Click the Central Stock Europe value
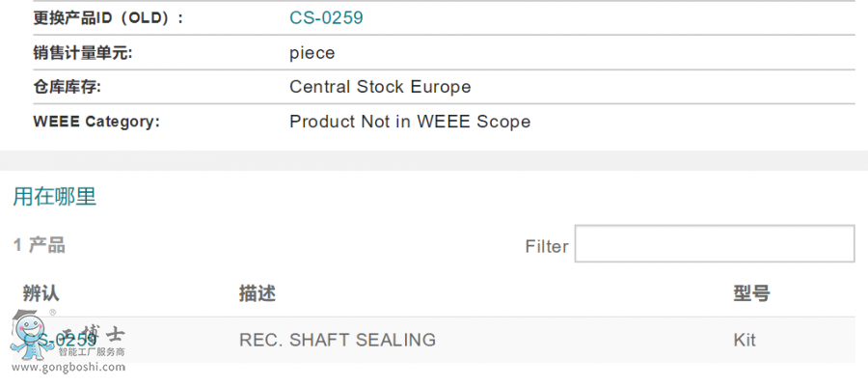This screenshot has height=386, width=868. (380, 87)
